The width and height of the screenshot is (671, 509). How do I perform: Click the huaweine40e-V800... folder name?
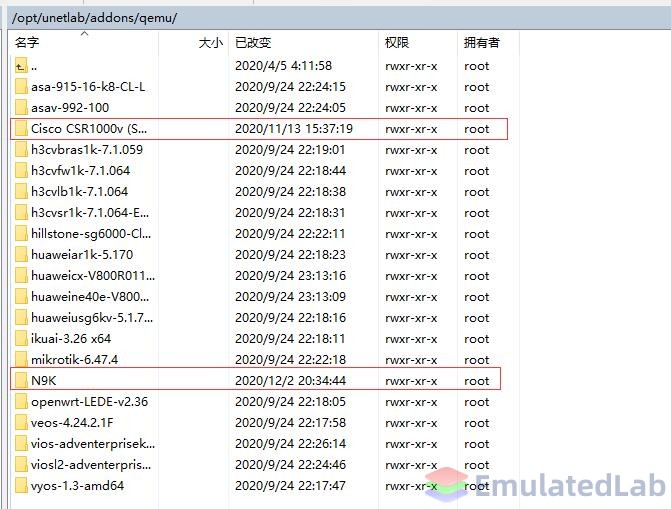pyautogui.click(x=90, y=297)
